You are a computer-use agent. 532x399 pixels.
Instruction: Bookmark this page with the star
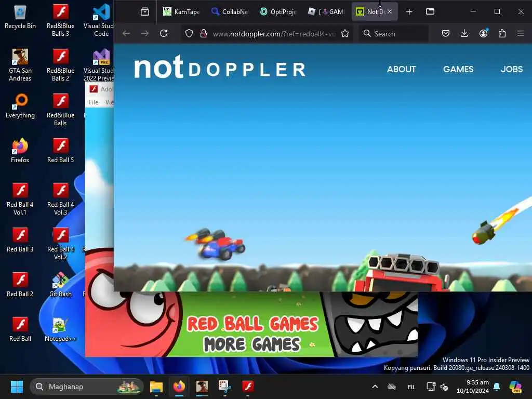pos(345,33)
